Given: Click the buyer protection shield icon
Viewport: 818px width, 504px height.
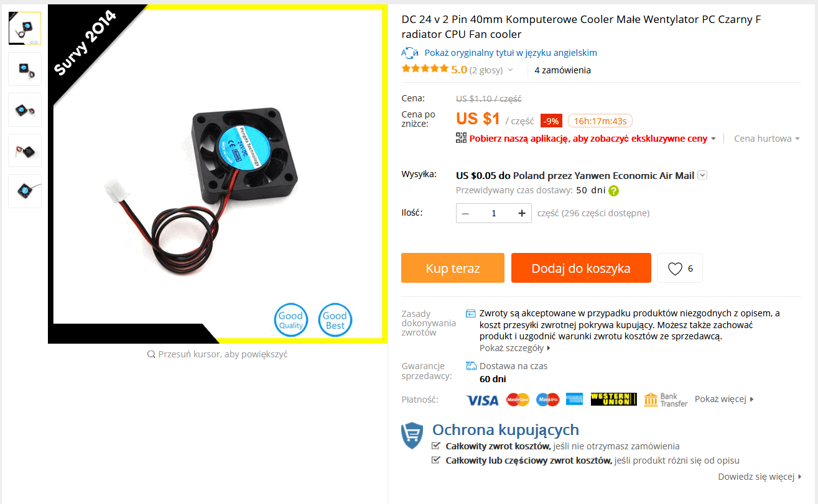Looking at the screenshot, I should click(x=412, y=435).
